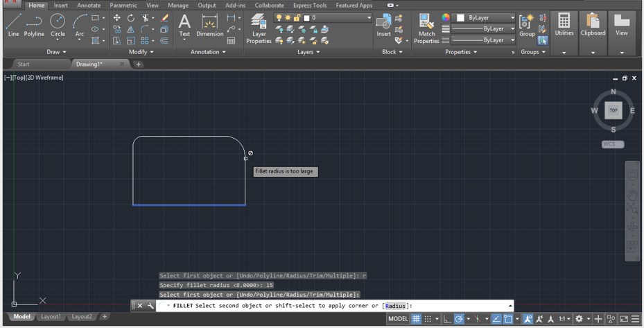Viewport: 644px width, 328px height.
Task: Click the Move tool in Modify panel
Action: click(116, 17)
